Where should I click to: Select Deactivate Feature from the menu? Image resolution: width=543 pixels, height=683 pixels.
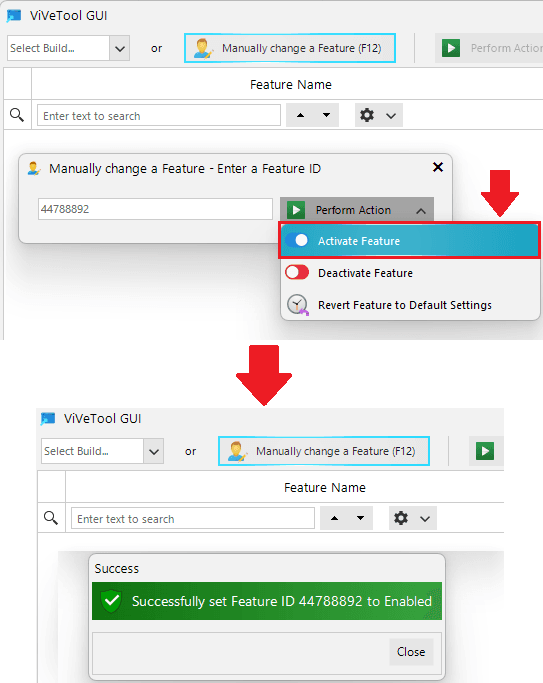pyautogui.click(x=409, y=273)
